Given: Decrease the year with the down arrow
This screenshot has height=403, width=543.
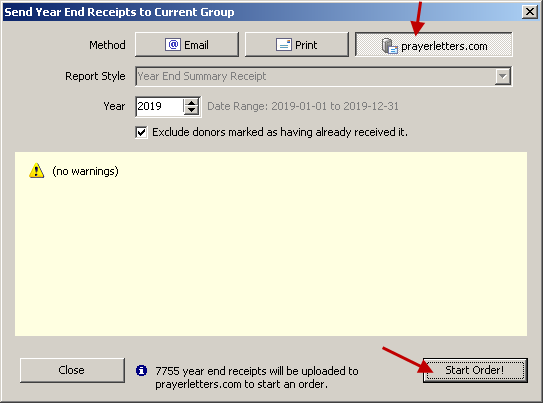Looking at the screenshot, I should coord(191,110).
